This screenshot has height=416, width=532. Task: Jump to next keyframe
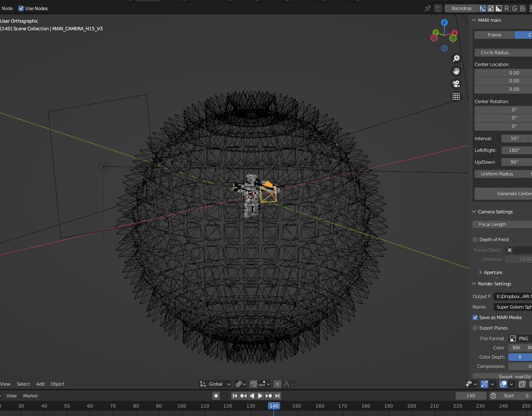[269, 396]
